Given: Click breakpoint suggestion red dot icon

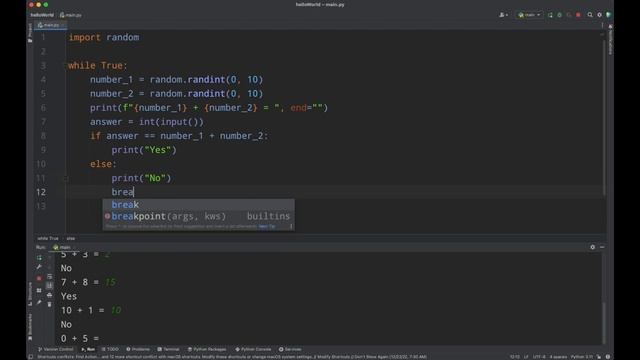Looking at the screenshot, I should point(107,216).
